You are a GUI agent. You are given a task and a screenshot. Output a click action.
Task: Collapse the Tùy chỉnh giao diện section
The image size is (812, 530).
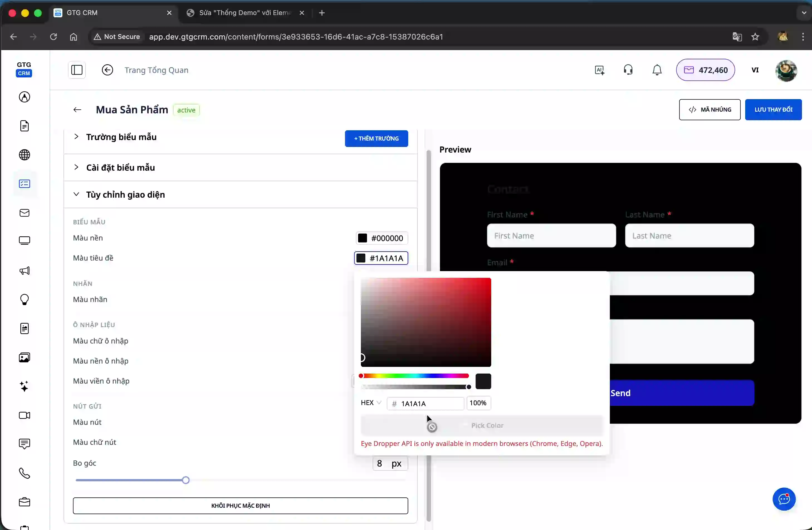[x=125, y=194]
